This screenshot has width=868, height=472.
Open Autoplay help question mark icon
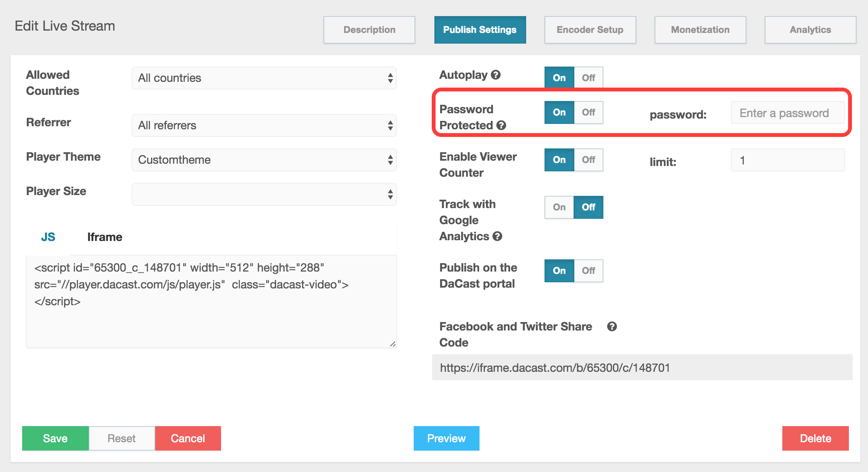coord(496,75)
